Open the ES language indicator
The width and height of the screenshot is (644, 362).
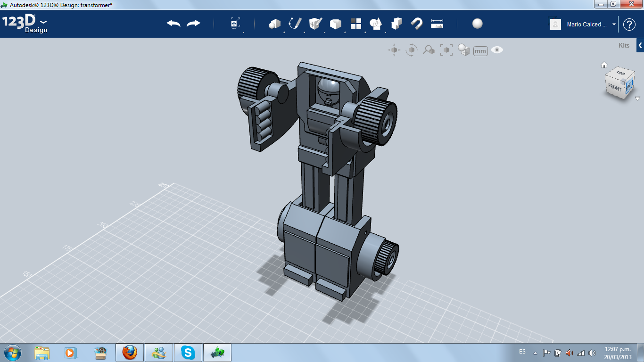[x=522, y=352]
